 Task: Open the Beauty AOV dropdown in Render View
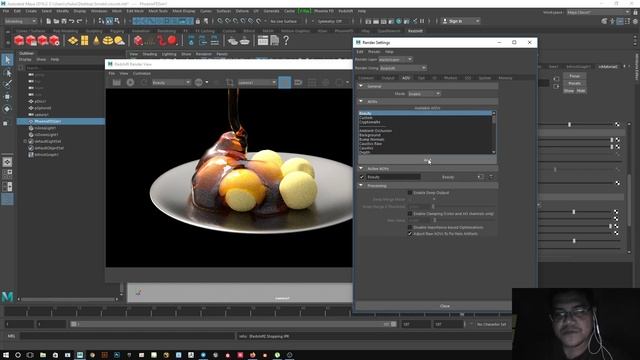(171, 82)
